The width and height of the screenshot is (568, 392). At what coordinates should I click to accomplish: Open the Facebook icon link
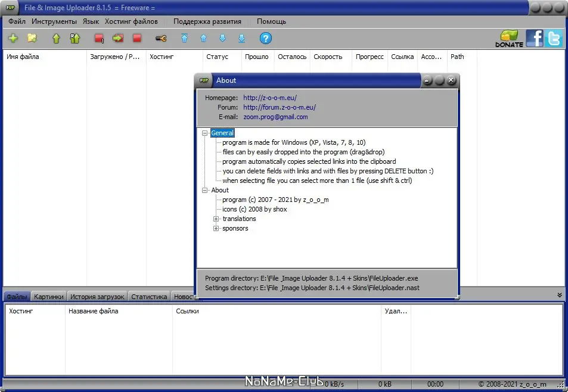coord(534,38)
